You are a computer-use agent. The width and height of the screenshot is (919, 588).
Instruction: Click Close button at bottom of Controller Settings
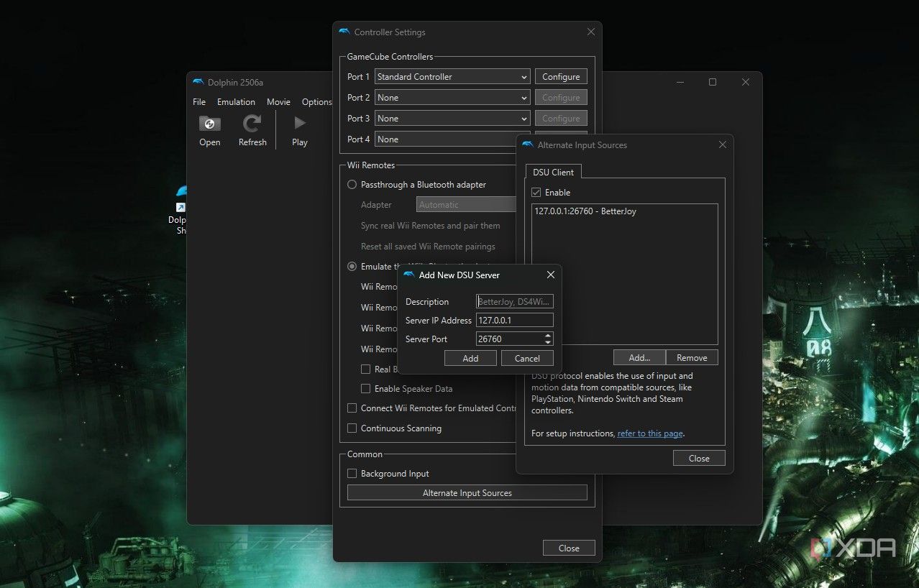coord(569,548)
